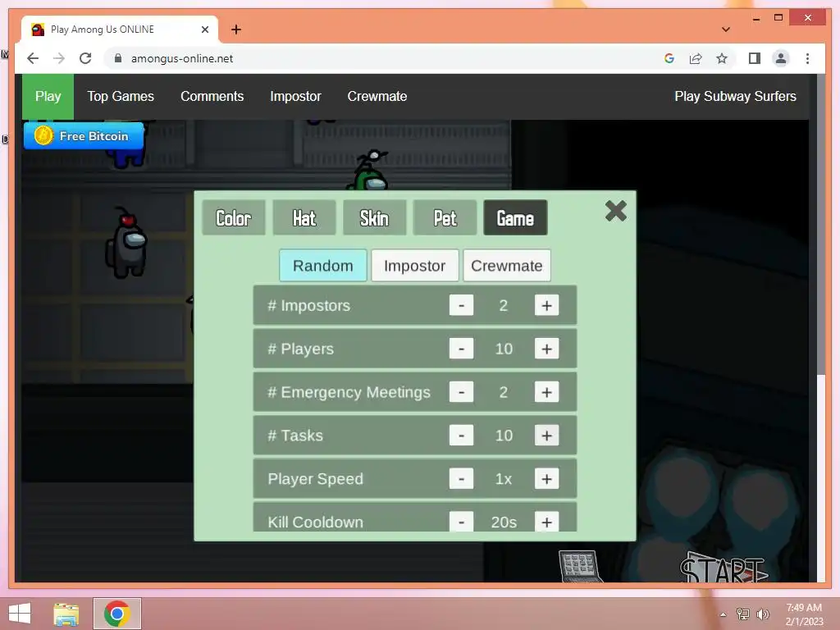
Task: Open the Hat customization tab
Action: [304, 217]
